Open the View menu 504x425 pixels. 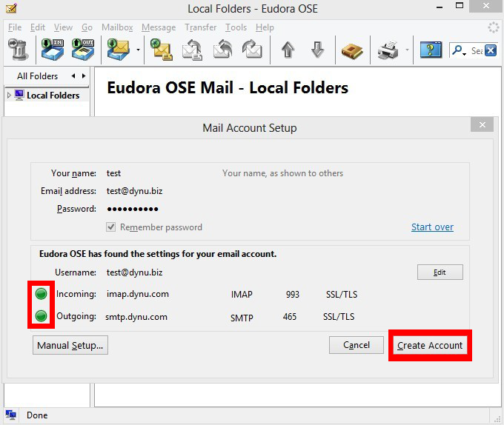pos(63,27)
